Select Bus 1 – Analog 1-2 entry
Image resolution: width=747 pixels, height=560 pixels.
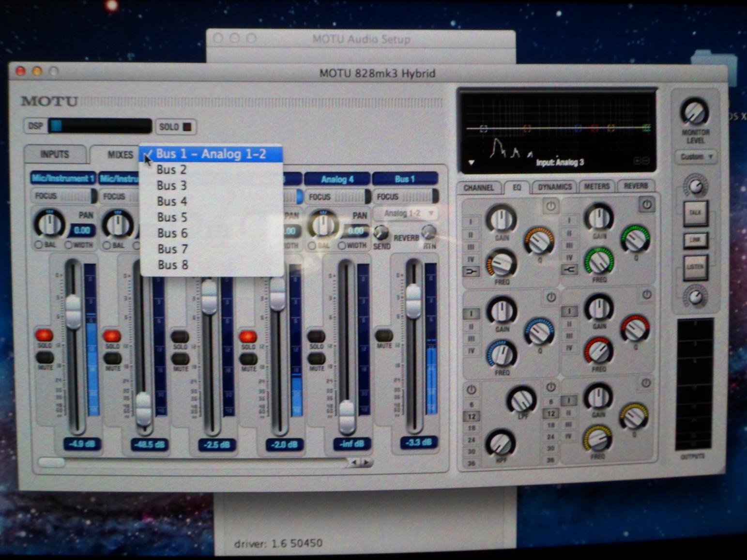tap(211, 154)
